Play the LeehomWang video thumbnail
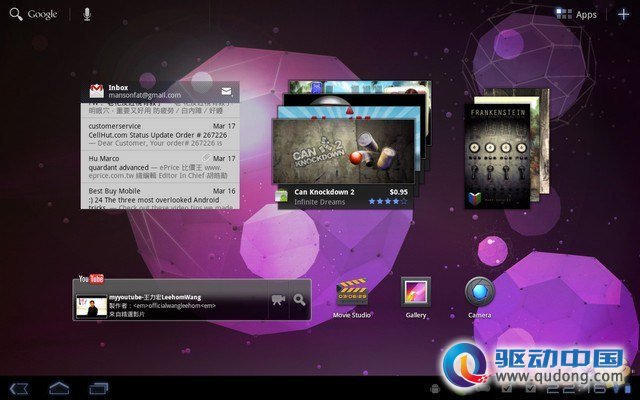640x400 pixels. pos(91,306)
